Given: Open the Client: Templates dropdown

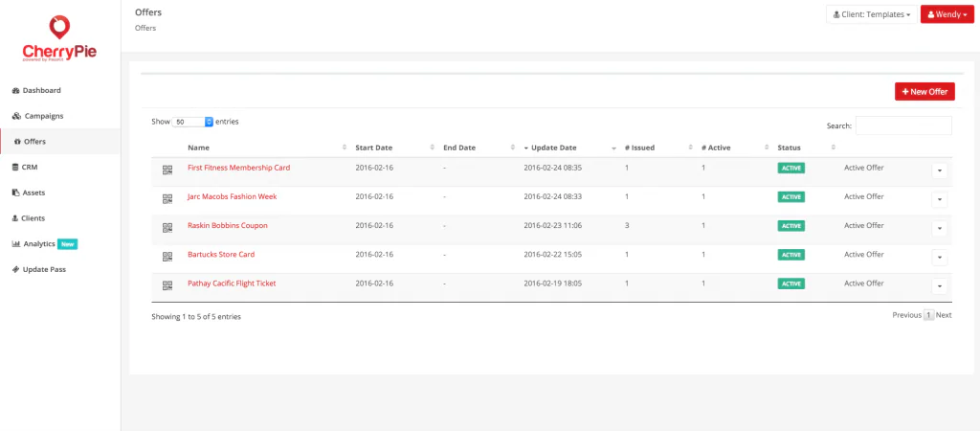Looking at the screenshot, I should click(x=872, y=14).
